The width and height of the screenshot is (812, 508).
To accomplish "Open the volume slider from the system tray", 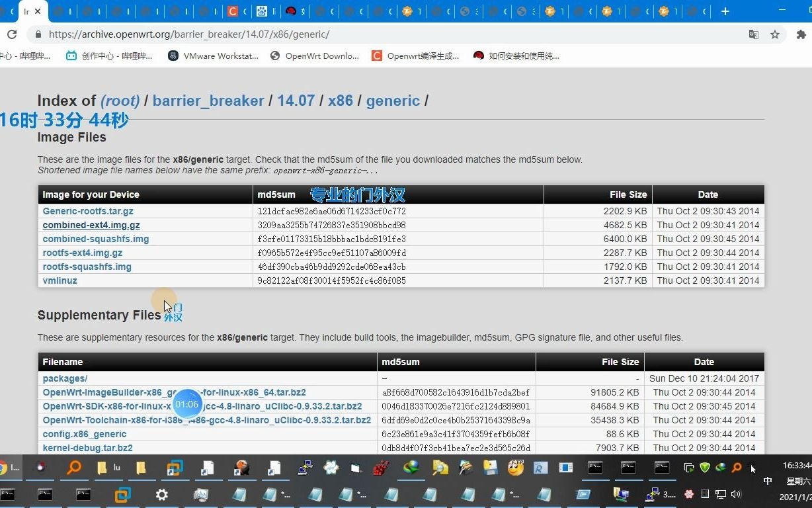I will coord(735,495).
